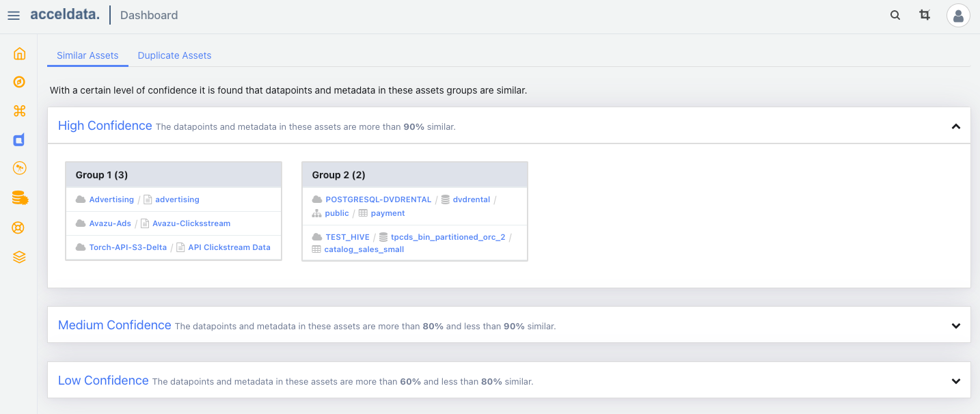The height and width of the screenshot is (414, 980).
Task: Open the compass Discover icon in sidebar
Action: pyautogui.click(x=19, y=82)
